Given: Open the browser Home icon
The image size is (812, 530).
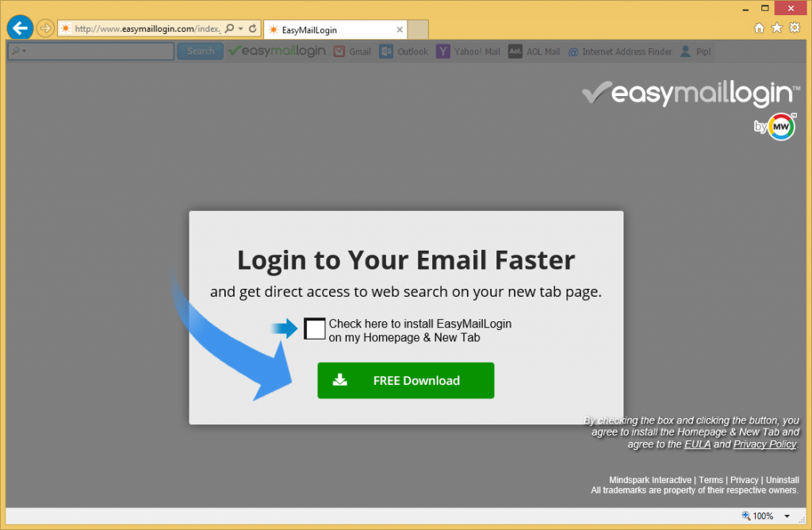Looking at the screenshot, I should tap(759, 28).
